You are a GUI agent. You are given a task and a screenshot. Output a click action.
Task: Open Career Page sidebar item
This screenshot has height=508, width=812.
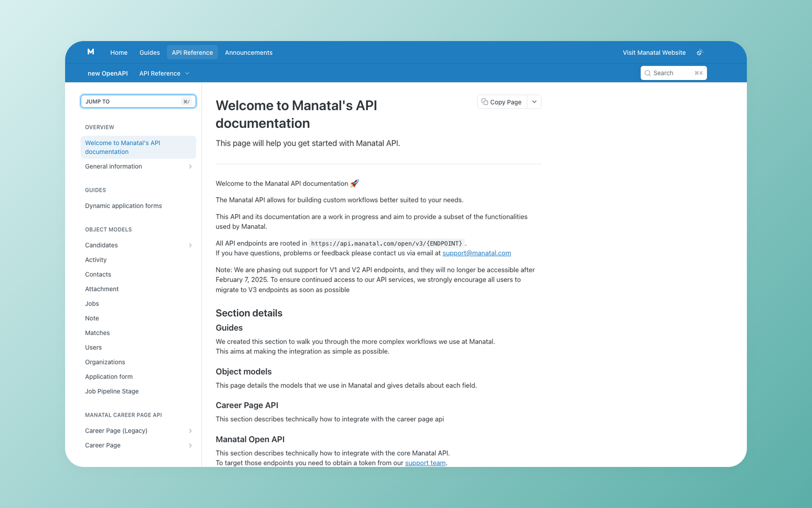point(103,445)
